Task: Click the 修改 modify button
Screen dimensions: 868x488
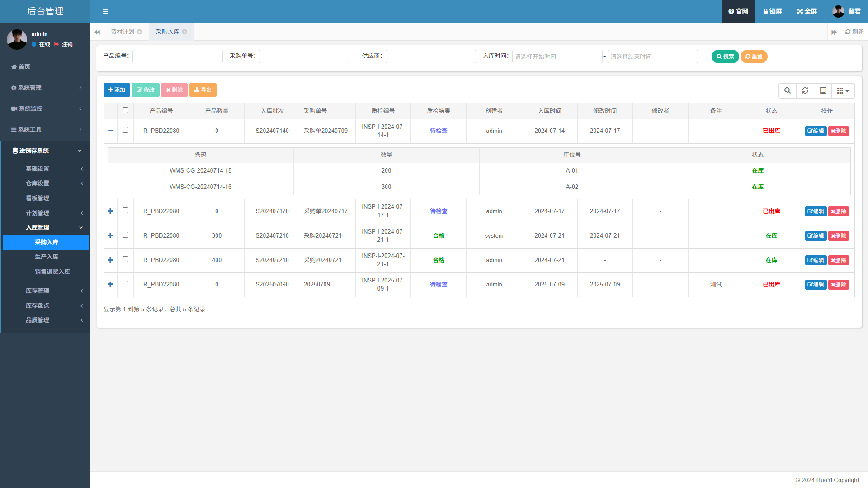Action: point(146,90)
